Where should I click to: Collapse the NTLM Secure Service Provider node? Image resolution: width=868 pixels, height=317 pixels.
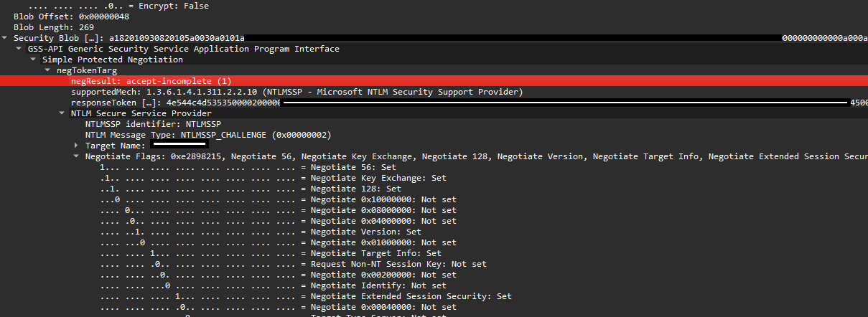(62, 113)
